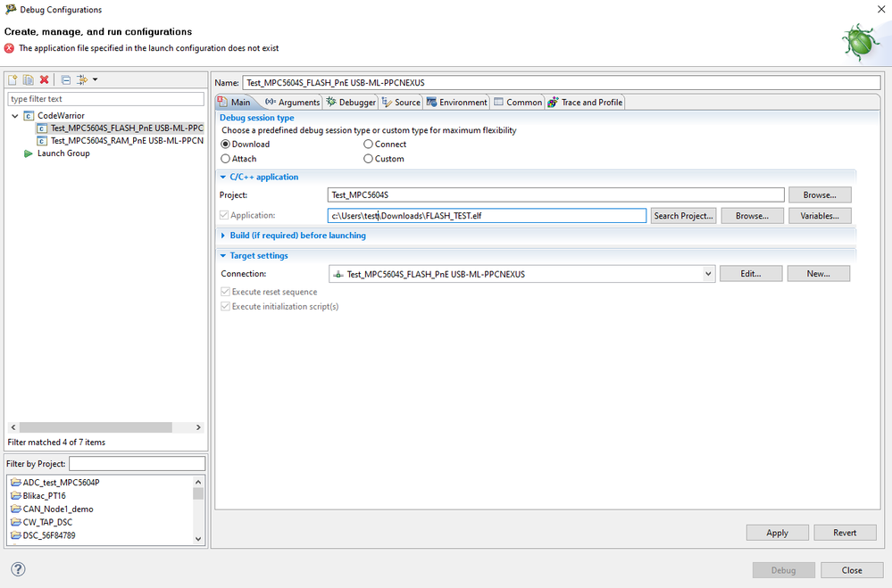Click the type filter text field
Viewport: 892px width, 588px height.
coord(106,99)
